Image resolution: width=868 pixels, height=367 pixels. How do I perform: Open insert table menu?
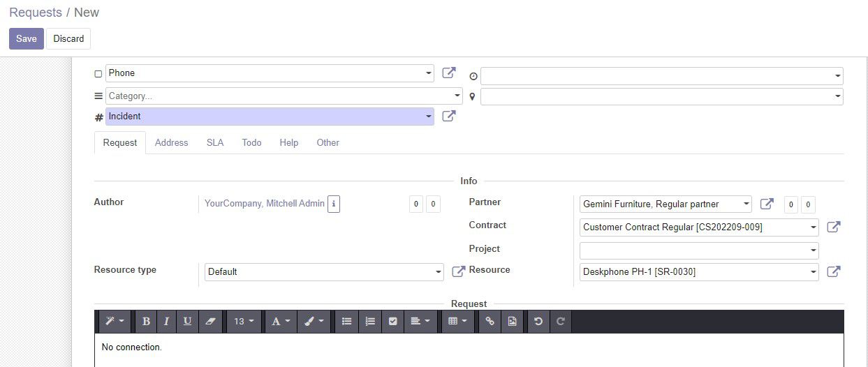[x=457, y=321]
